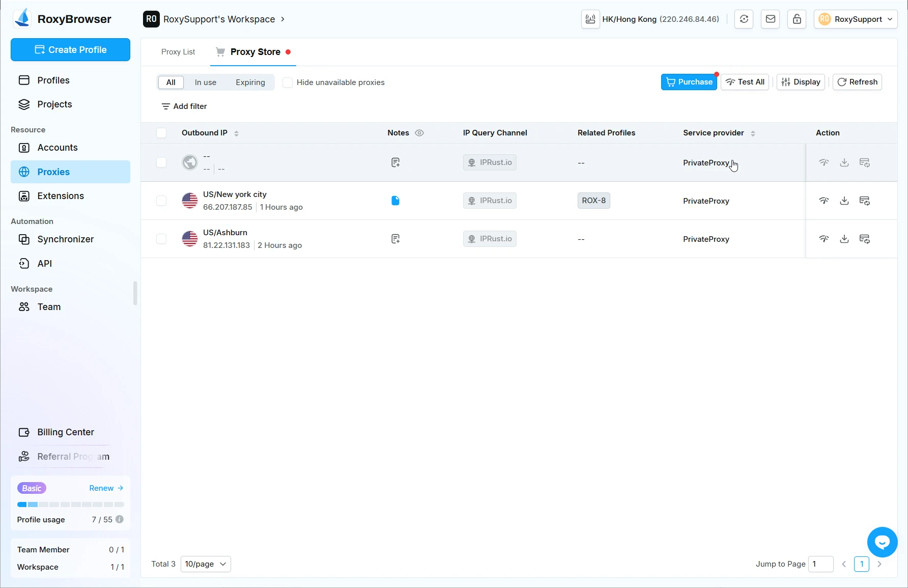This screenshot has height=588, width=908.
Task: Expand the RoxySupport account dropdown
Action: [x=855, y=19]
